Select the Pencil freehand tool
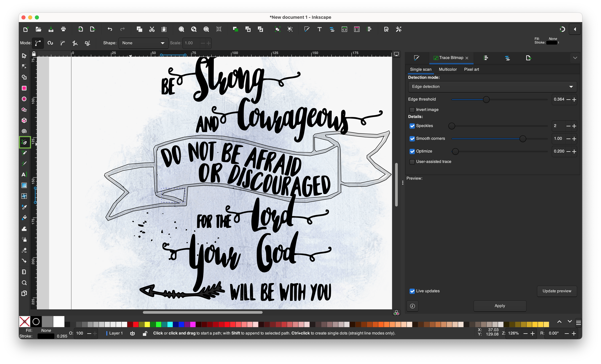 click(24, 153)
